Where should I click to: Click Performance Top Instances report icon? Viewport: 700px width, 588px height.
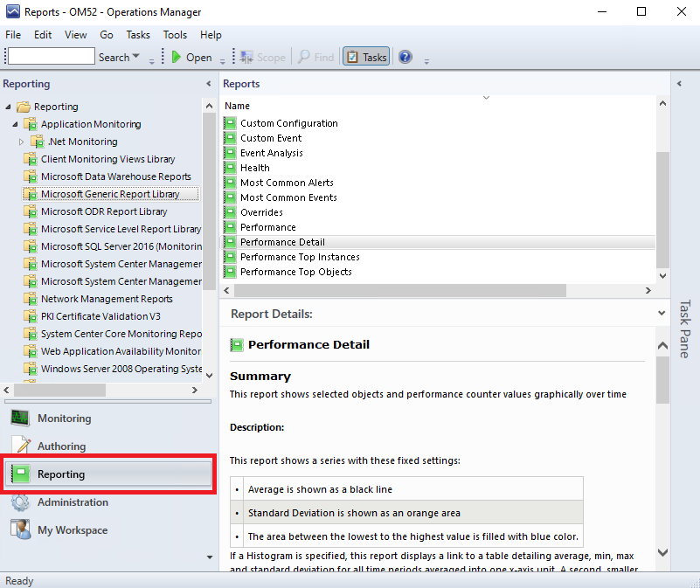(x=230, y=257)
